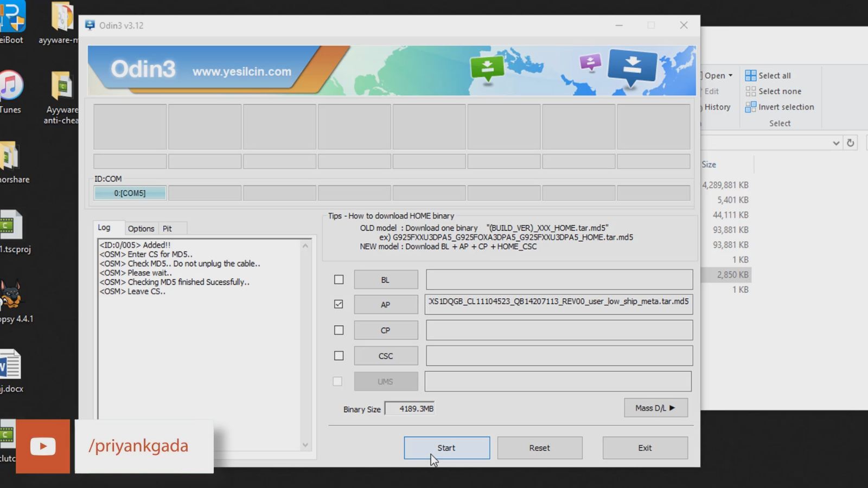The image size is (868, 488).
Task: Click the BL file button
Action: [x=386, y=280]
